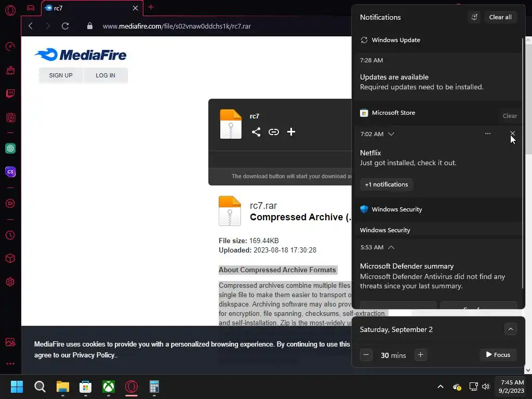Screen dimensions: 532x399
Task: Dismiss the Netflix notification with X
Action: tap(512, 134)
